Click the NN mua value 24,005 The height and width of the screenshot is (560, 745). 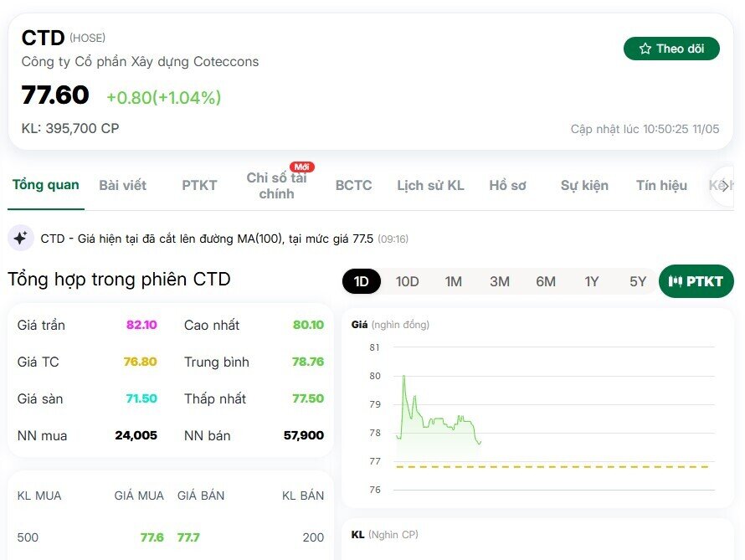click(x=136, y=435)
